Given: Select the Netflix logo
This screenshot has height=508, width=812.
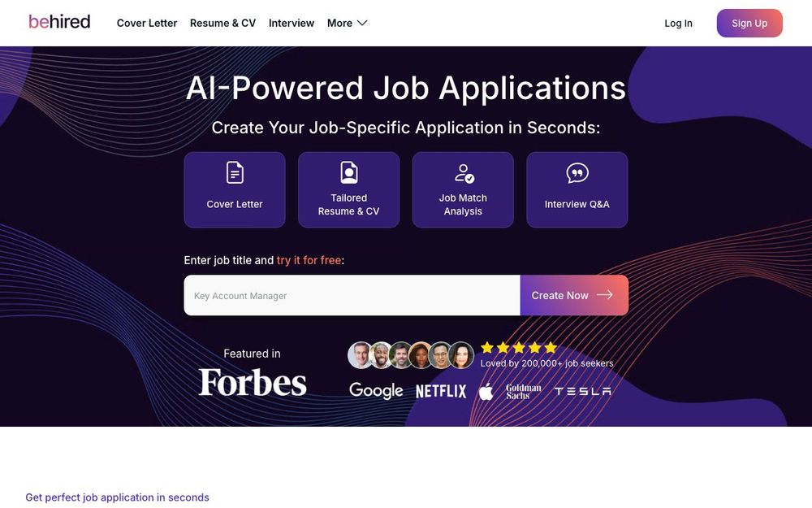Looking at the screenshot, I should point(441,390).
